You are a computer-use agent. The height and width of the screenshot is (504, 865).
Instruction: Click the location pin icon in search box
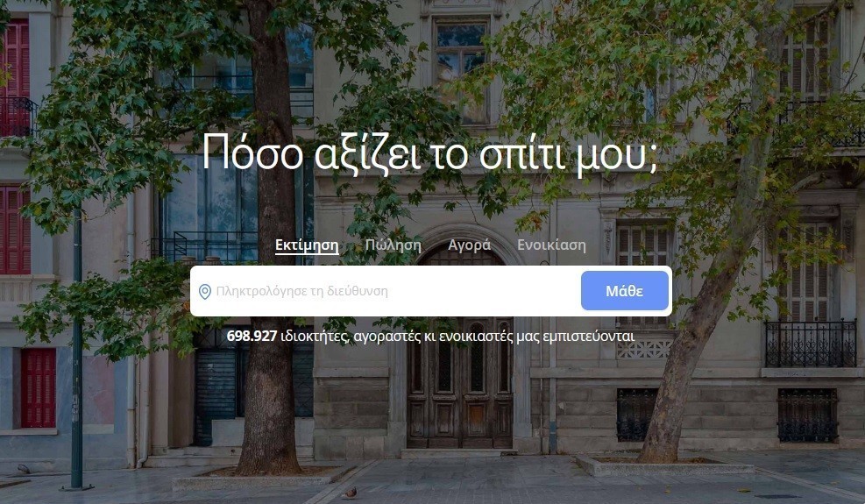(205, 292)
